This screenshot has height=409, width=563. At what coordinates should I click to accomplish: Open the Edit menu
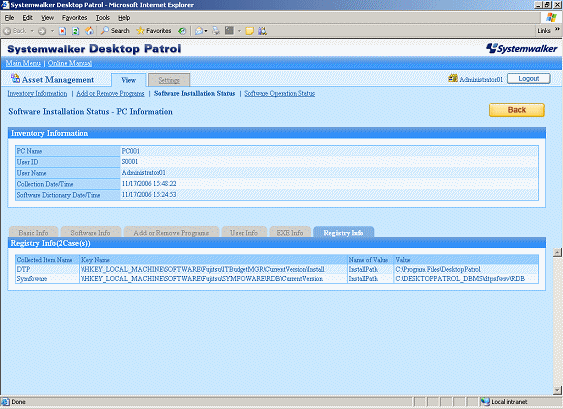point(27,18)
